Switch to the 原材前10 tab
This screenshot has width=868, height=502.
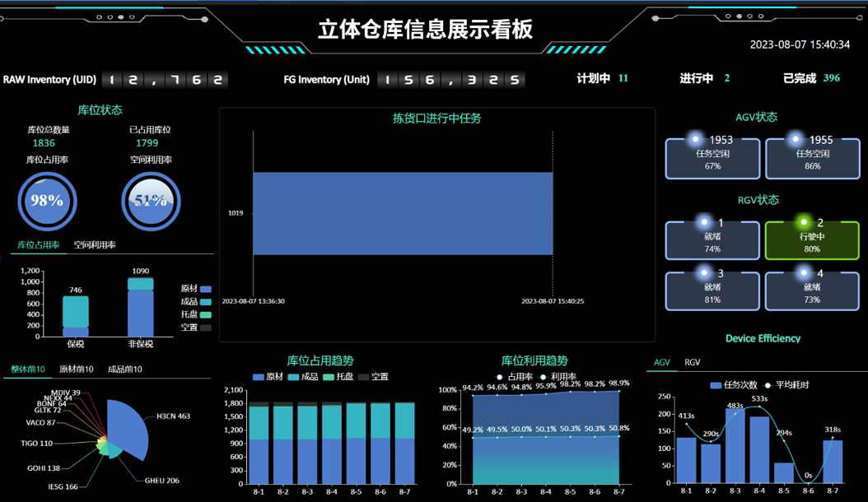(x=76, y=370)
